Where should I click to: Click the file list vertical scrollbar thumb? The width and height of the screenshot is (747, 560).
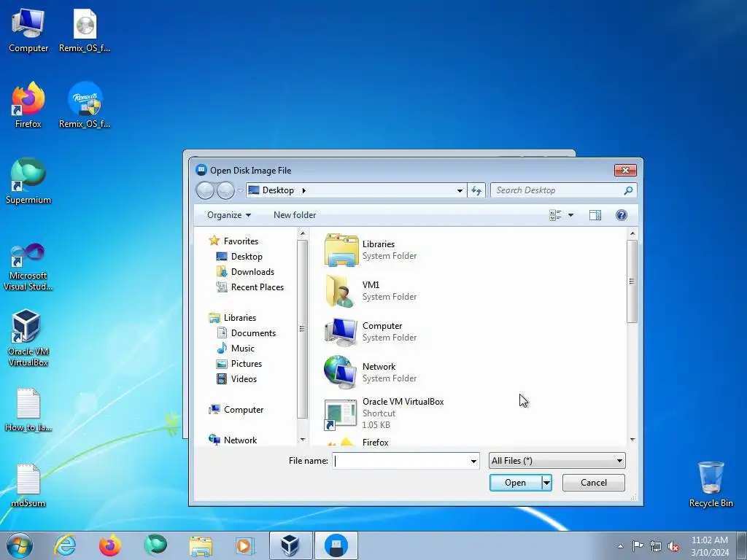coord(632,281)
